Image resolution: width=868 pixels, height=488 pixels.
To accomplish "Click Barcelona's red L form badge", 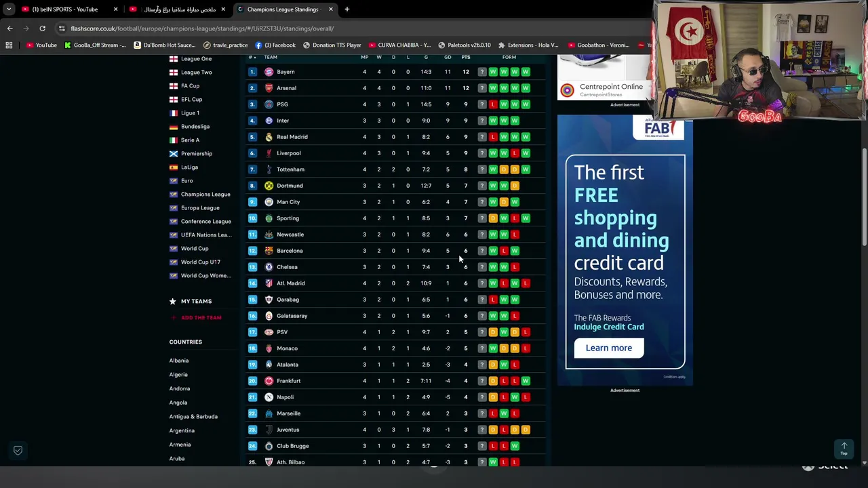I will coord(504,251).
